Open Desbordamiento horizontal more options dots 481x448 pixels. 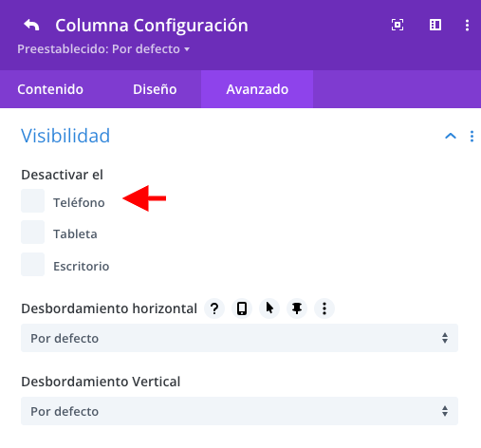324,308
